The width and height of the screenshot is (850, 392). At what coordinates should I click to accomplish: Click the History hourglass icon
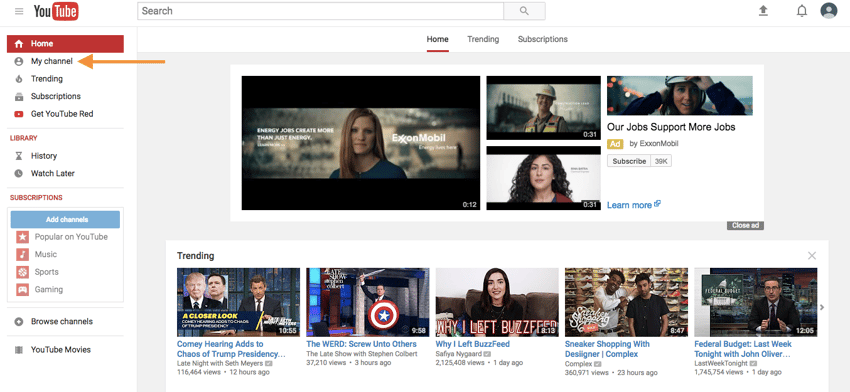(x=19, y=156)
